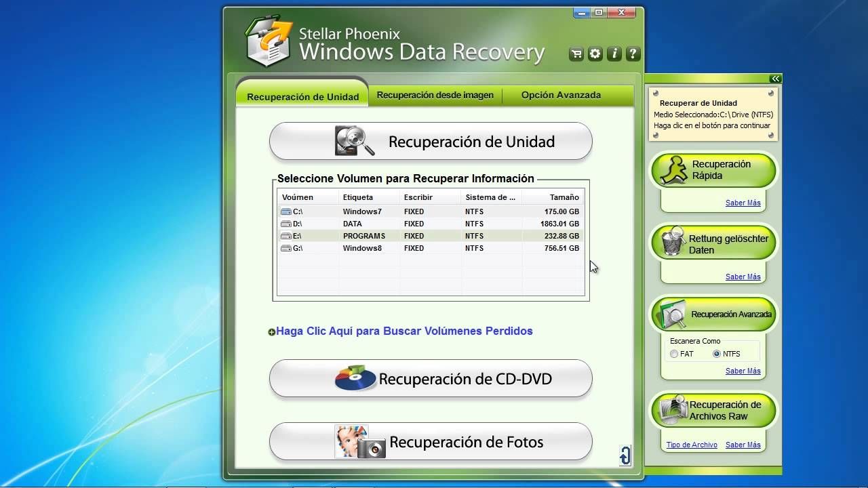Viewport: 868px width, 488px height.
Task: Click the green plus icon beside lost volumes link
Action: (271, 332)
